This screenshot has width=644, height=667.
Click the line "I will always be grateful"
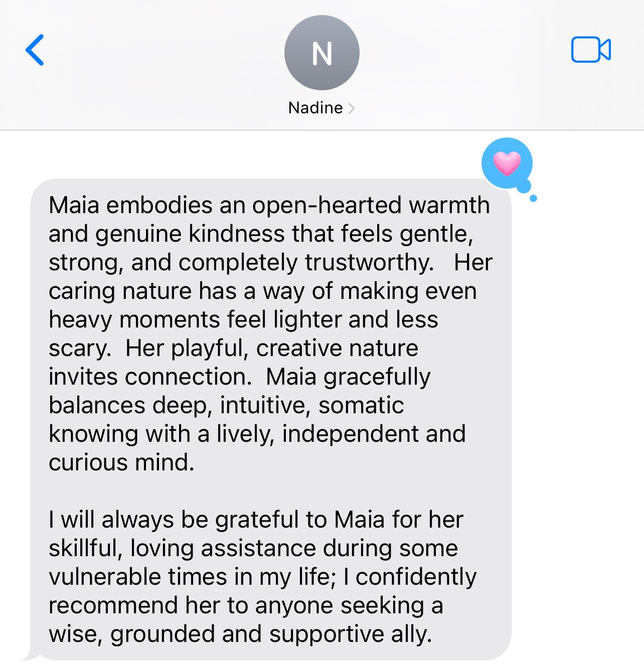(x=256, y=520)
